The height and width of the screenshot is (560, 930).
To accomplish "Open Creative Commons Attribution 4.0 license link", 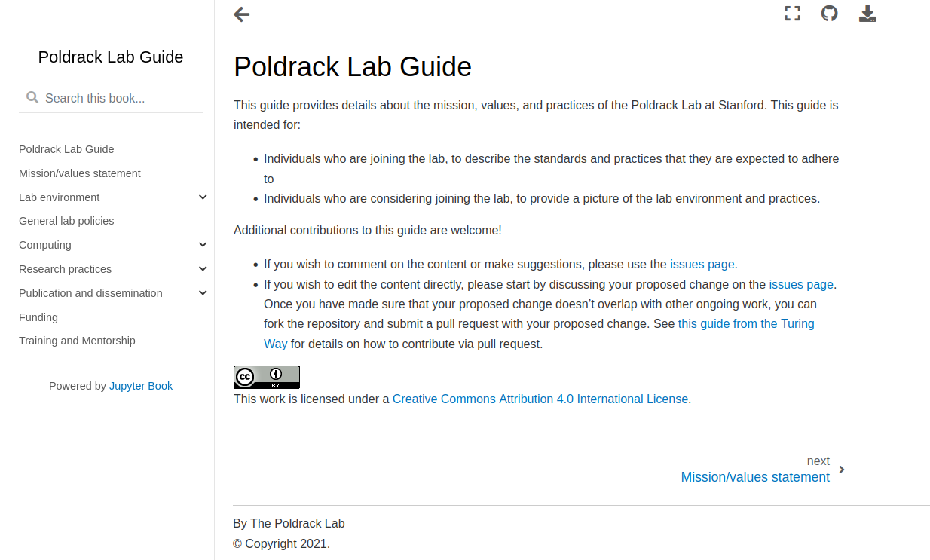I will click(540, 399).
